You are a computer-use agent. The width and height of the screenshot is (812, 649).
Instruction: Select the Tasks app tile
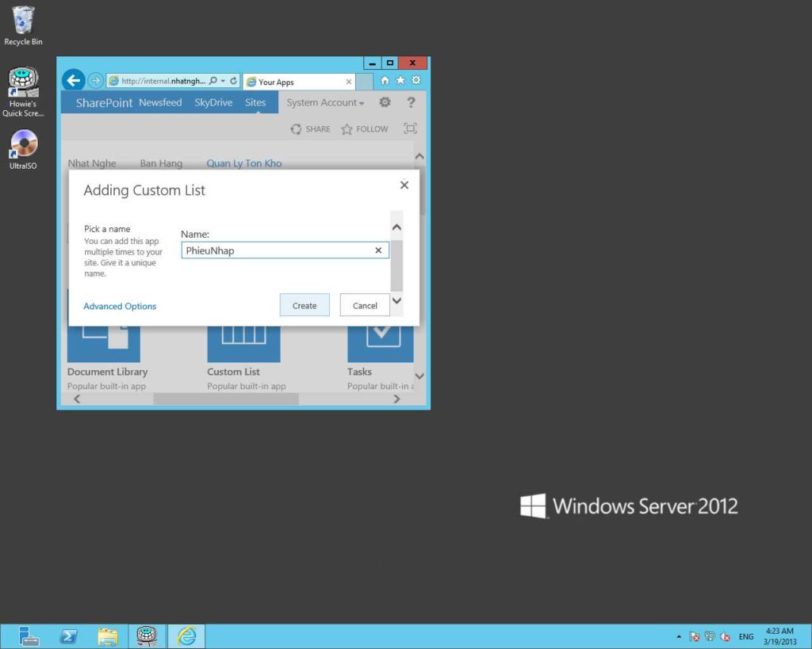coord(381,344)
